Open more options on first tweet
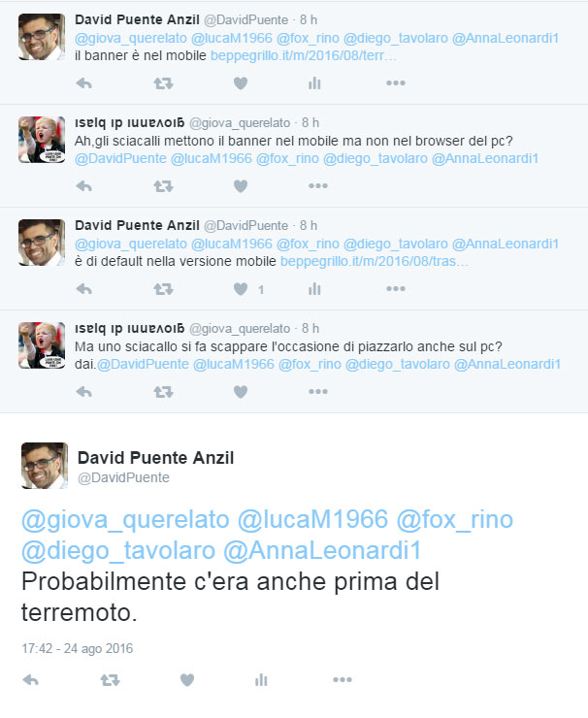Image resolution: width=588 pixels, height=718 pixels. pos(396,82)
